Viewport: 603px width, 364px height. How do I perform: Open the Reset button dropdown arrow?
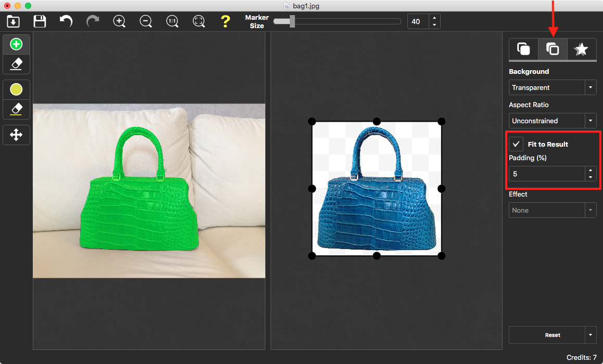click(x=590, y=335)
